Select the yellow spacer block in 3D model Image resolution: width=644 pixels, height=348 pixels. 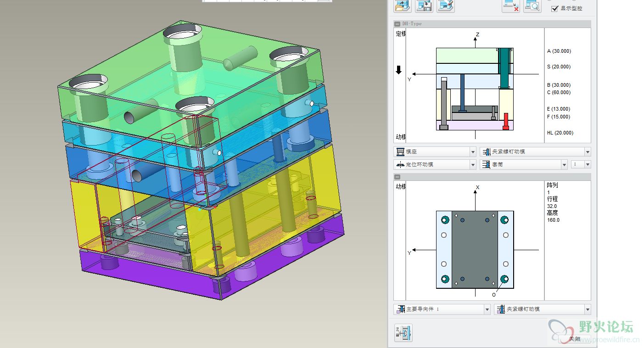[266, 211]
